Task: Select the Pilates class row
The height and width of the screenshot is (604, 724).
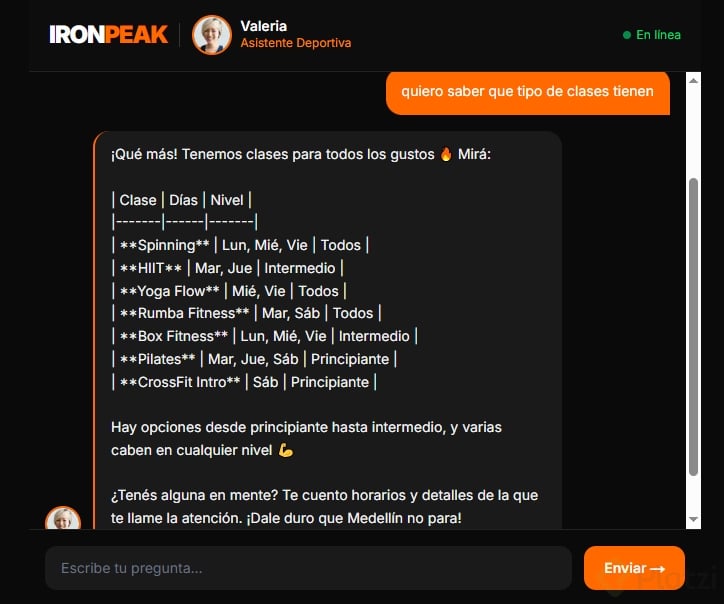Action: 254,359
